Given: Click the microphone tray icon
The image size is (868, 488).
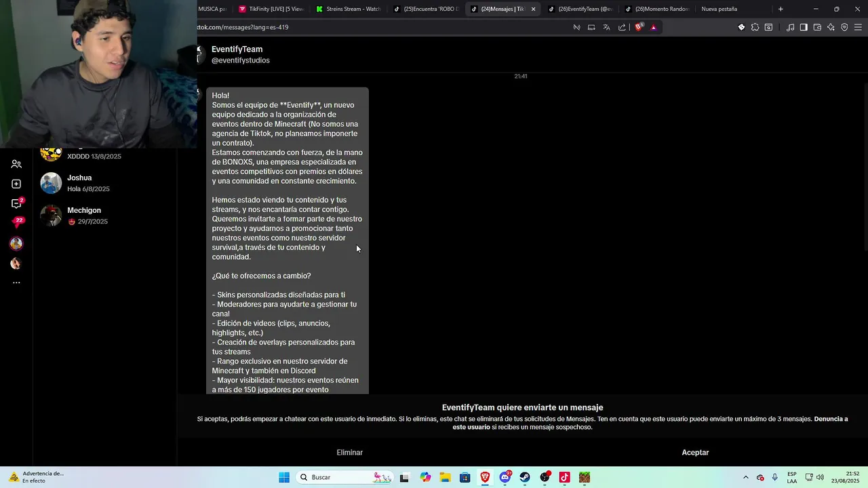Looking at the screenshot, I should 774,477.
